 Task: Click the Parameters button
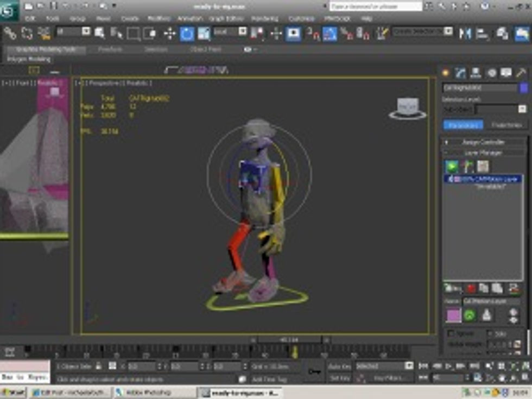point(463,125)
